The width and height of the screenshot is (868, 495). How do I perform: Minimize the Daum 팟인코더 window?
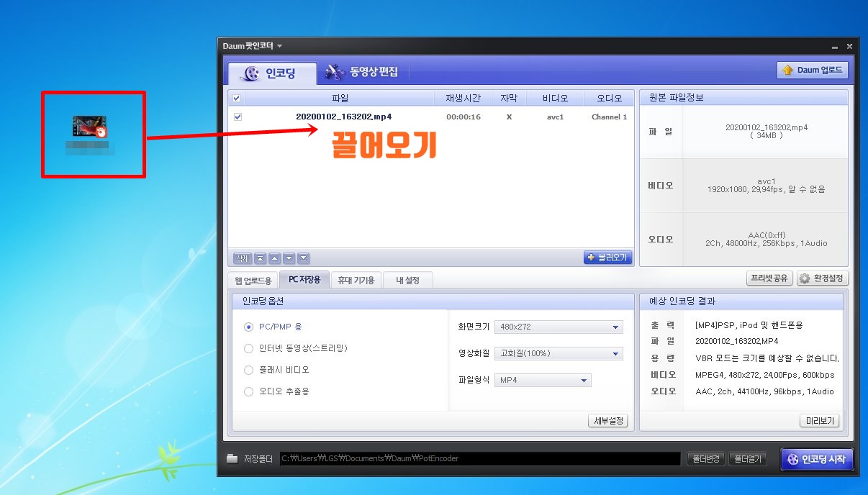(835, 47)
